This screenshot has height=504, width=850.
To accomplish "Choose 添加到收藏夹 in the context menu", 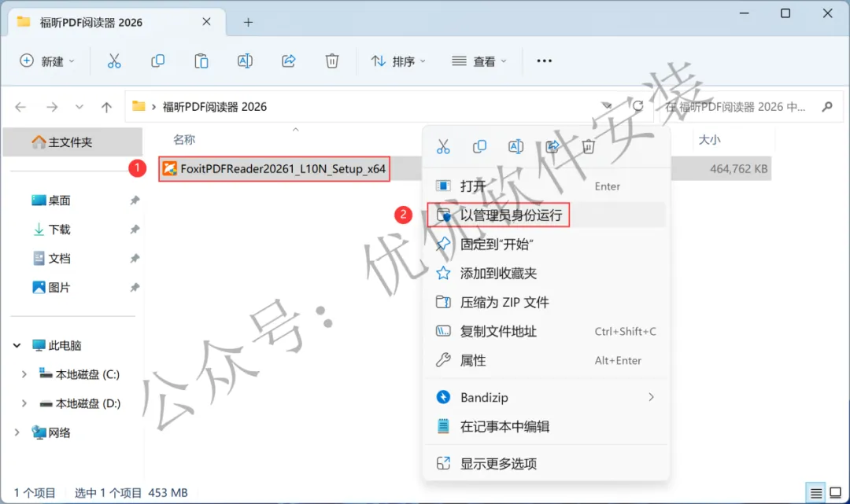I will (x=546, y=274).
